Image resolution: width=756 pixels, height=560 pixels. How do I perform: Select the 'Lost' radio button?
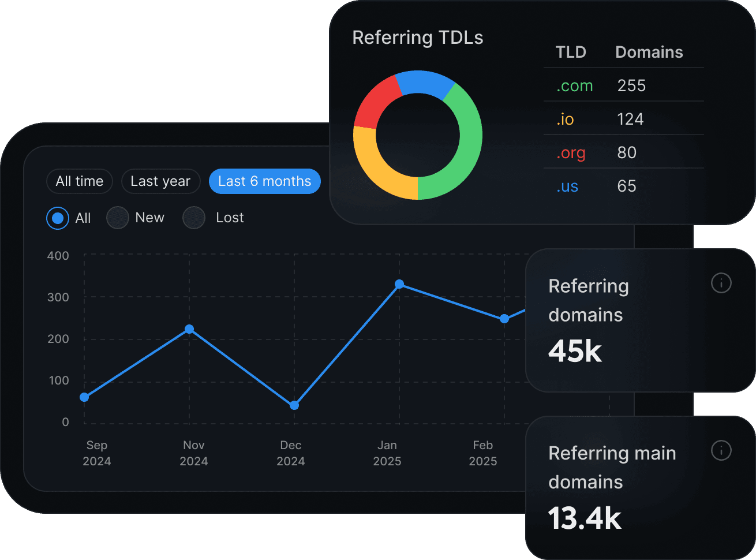[x=194, y=218]
